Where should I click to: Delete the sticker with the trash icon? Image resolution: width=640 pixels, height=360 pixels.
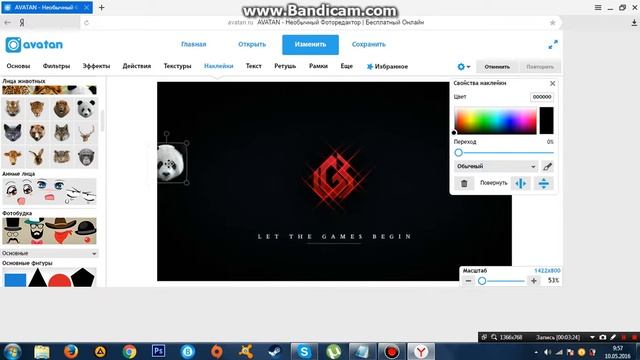tap(464, 183)
